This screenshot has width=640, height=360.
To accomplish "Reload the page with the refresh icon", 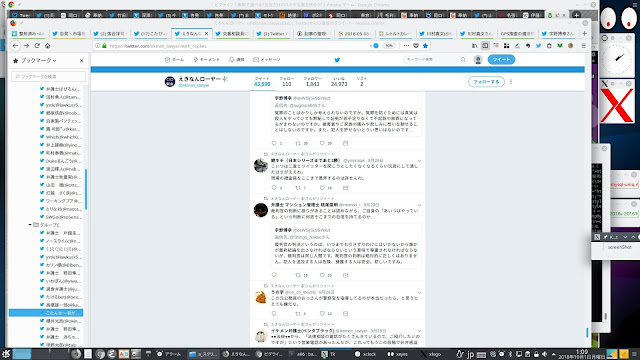I will coord(37,46).
